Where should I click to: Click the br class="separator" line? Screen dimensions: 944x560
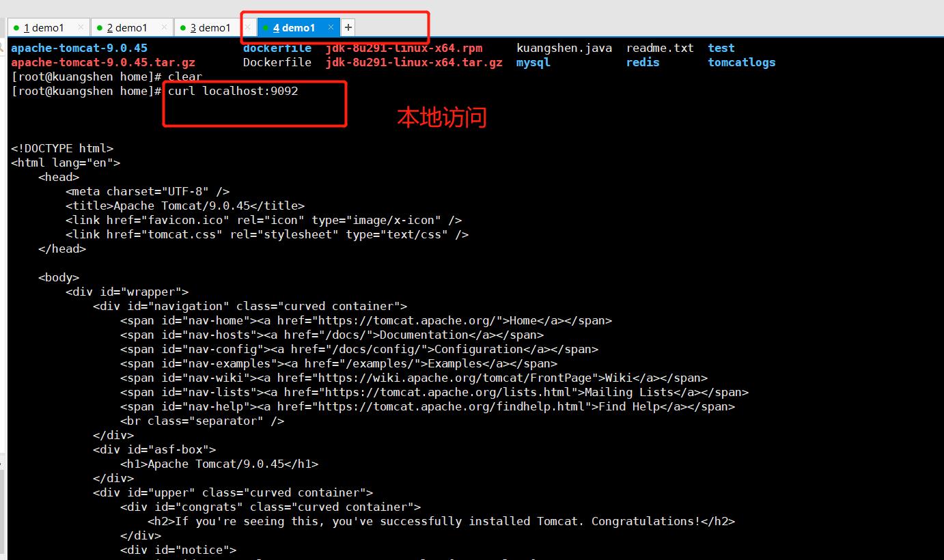(202, 421)
